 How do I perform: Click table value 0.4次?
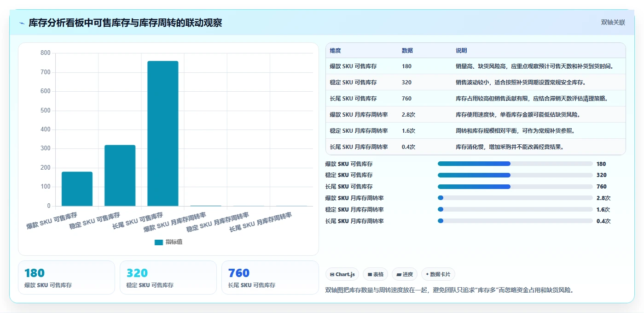tap(408, 147)
